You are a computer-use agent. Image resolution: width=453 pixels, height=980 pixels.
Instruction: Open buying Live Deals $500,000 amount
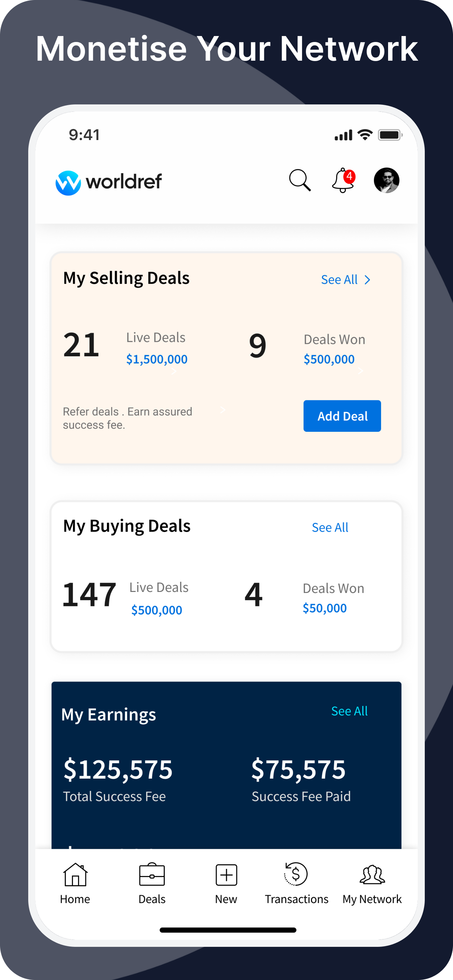click(157, 610)
